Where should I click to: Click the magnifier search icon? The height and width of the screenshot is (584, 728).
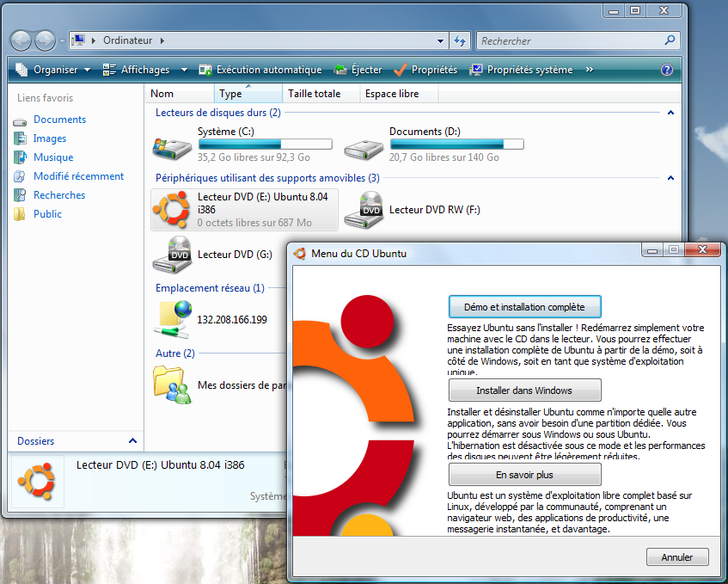pyautogui.click(x=670, y=40)
